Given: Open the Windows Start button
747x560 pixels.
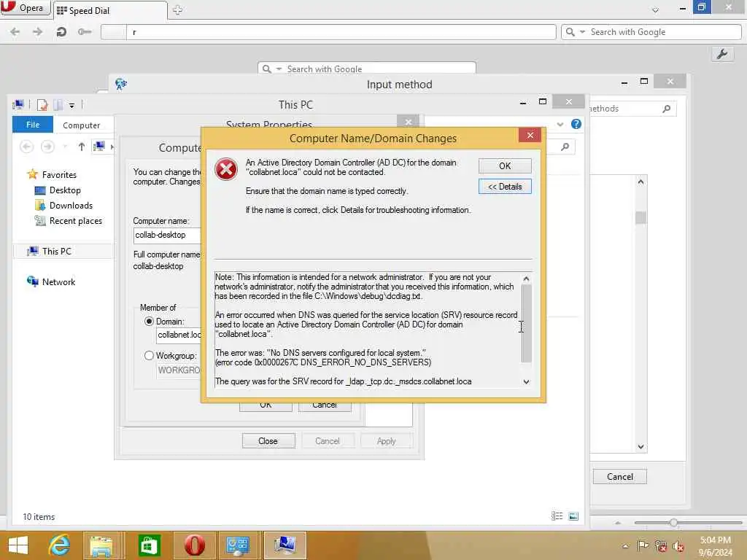Looking at the screenshot, I should coord(18,545).
